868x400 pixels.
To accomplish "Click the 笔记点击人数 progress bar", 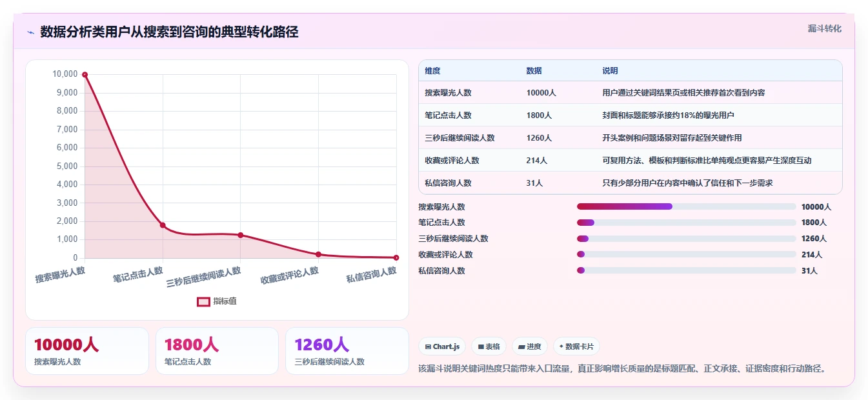I will (x=687, y=223).
